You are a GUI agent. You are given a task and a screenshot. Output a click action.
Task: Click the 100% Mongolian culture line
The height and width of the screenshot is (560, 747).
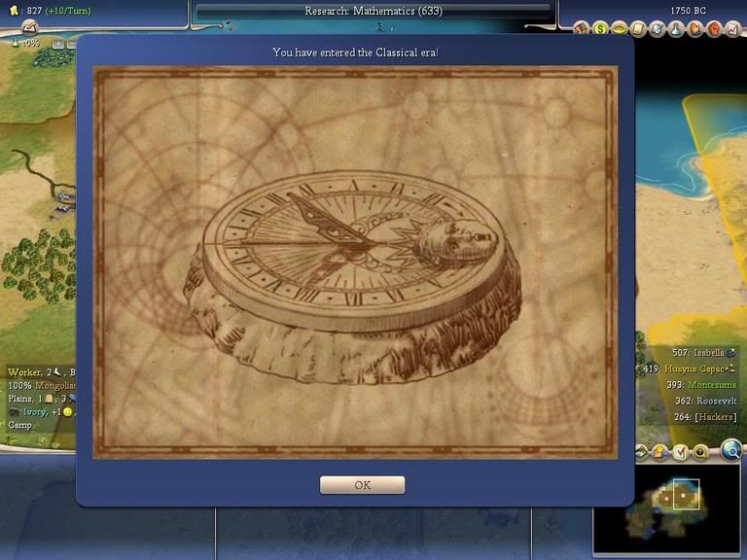coord(42,385)
